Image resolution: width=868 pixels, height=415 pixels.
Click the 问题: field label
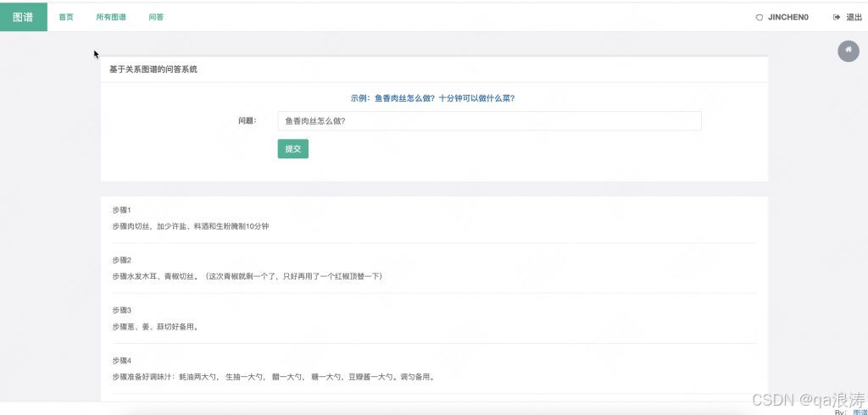(x=248, y=120)
